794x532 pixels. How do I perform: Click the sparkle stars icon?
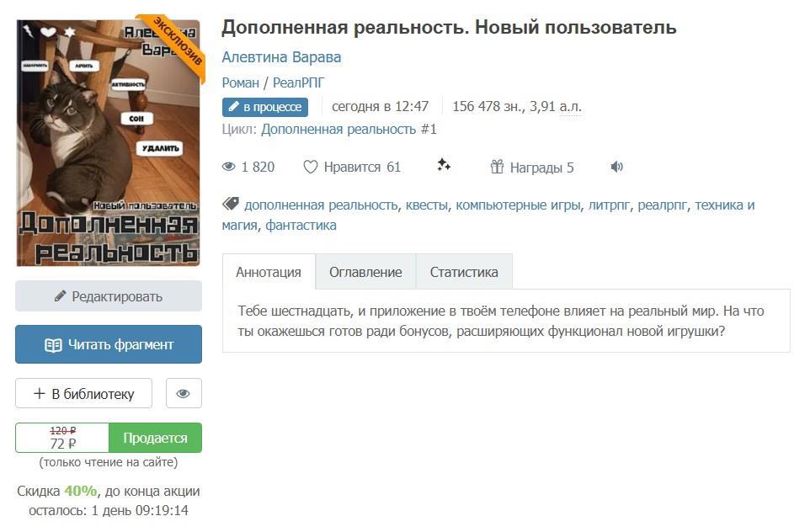point(444,165)
